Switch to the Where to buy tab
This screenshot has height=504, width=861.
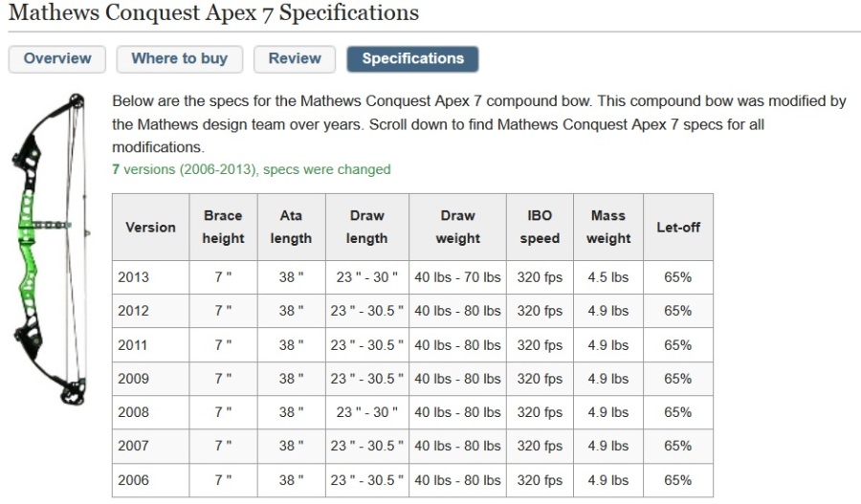179,59
